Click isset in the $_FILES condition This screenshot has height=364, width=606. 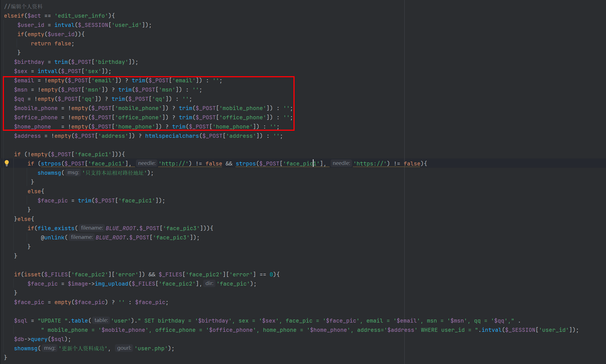click(33, 274)
